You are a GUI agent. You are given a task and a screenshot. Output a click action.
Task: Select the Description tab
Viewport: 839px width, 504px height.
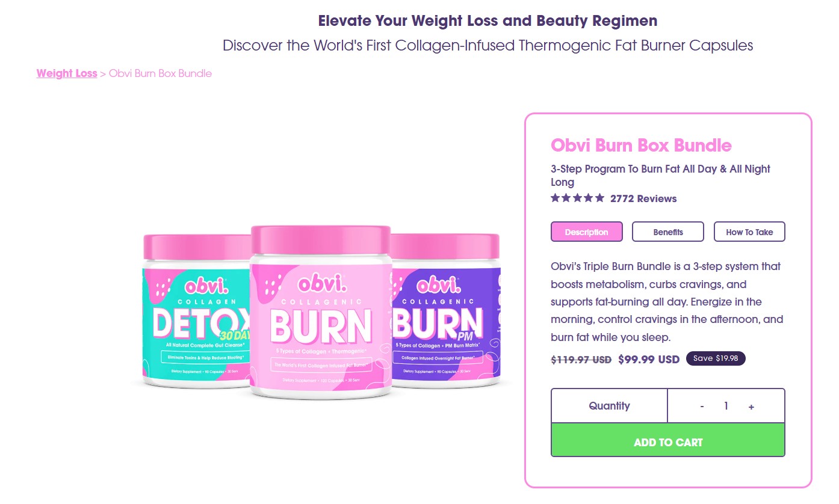[586, 232]
